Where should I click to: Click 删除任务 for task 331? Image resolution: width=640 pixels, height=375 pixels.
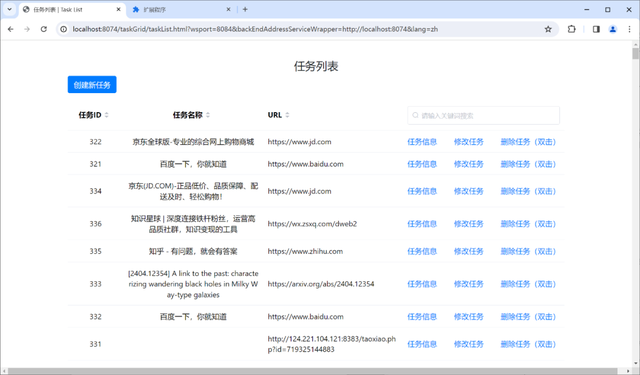pos(528,344)
